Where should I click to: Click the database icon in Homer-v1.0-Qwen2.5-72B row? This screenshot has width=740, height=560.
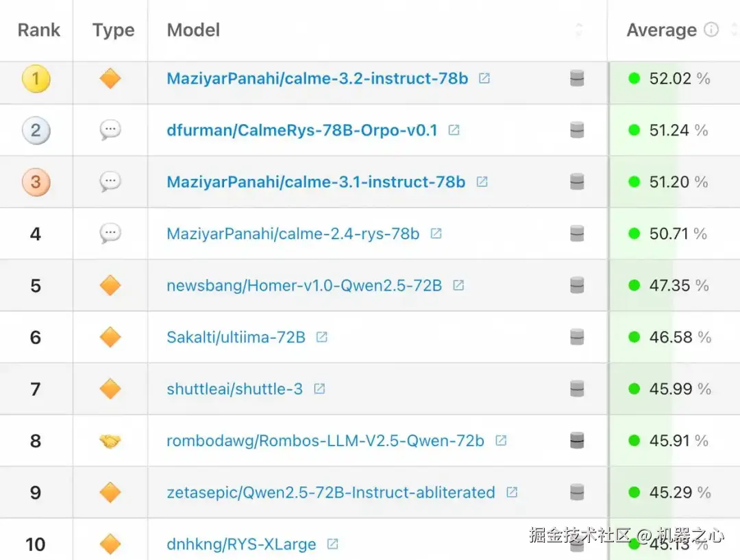577,285
